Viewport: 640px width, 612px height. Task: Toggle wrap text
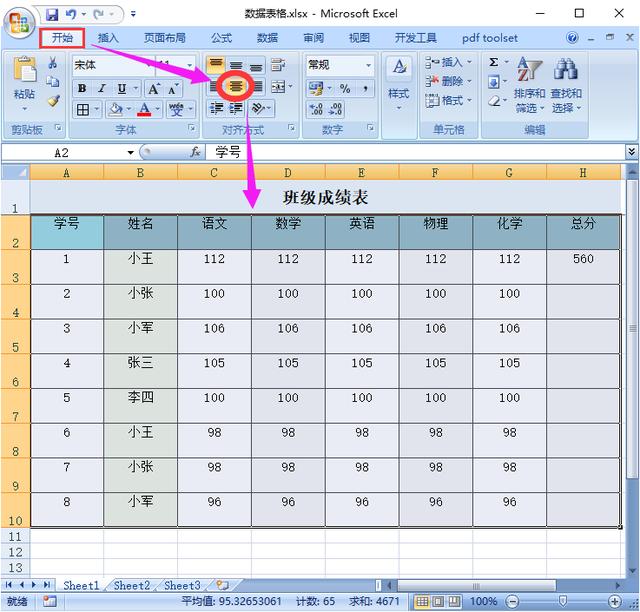[278, 65]
